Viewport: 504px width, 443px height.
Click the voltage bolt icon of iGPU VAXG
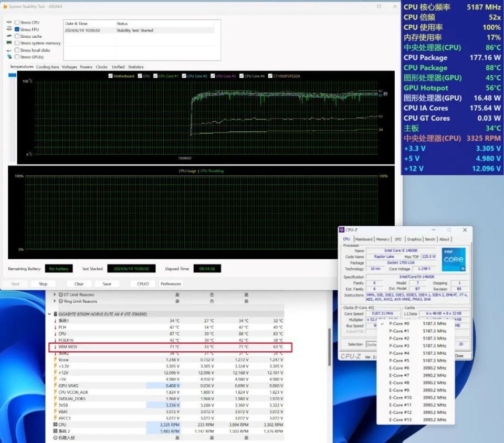55,386
